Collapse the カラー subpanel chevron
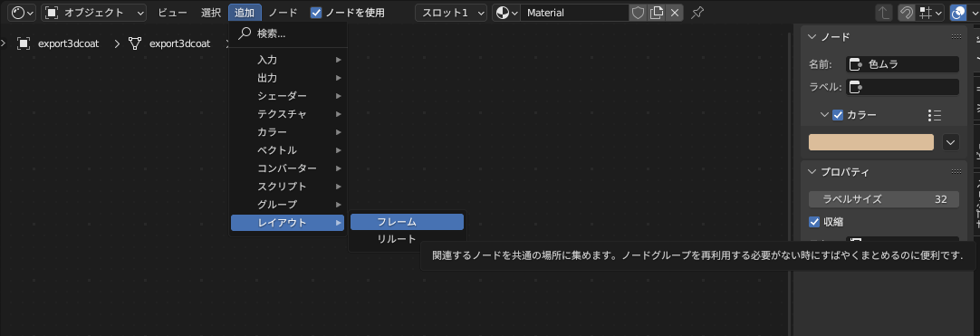The width and height of the screenshot is (980, 336). pyautogui.click(x=825, y=115)
